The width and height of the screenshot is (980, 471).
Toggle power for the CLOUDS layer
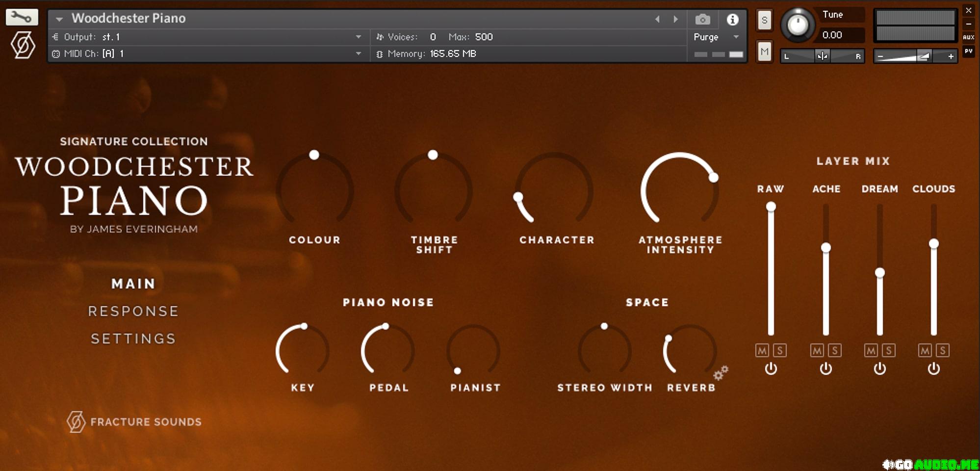point(933,368)
